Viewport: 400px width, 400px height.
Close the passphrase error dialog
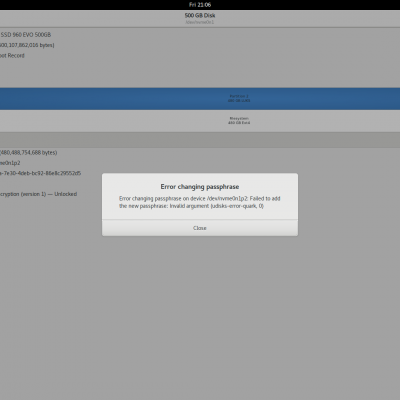200,228
